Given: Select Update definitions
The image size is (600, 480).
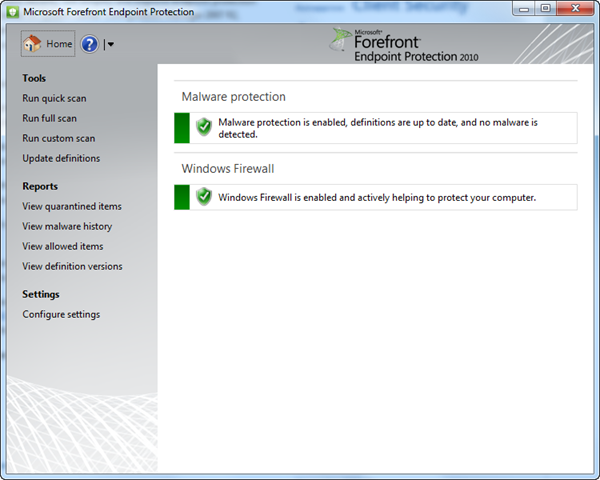Looking at the screenshot, I should click(x=61, y=158).
